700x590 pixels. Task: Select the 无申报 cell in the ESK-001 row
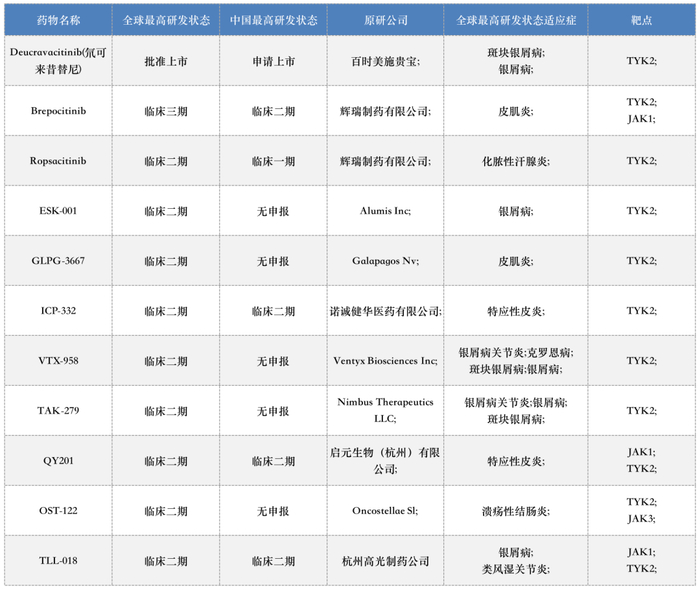click(273, 211)
